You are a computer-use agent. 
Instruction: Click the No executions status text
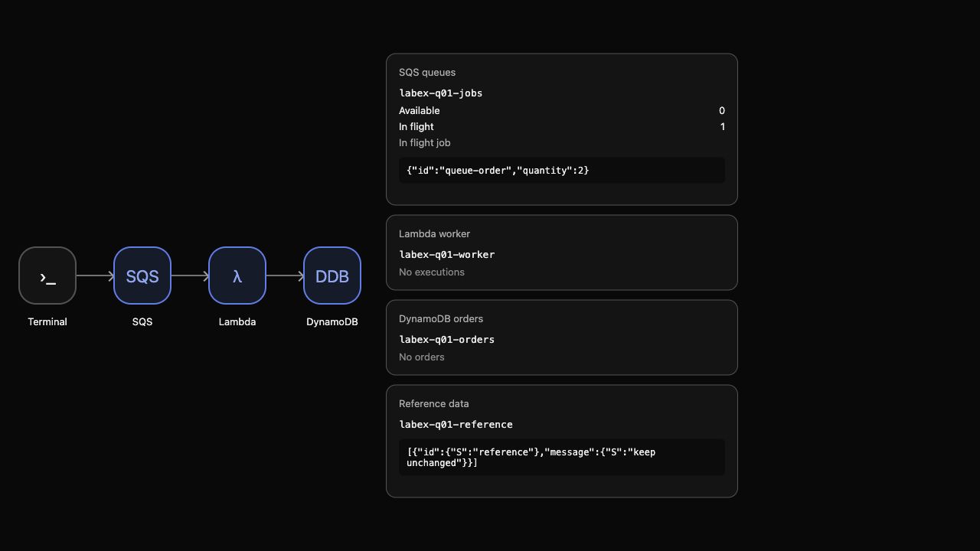(x=432, y=272)
